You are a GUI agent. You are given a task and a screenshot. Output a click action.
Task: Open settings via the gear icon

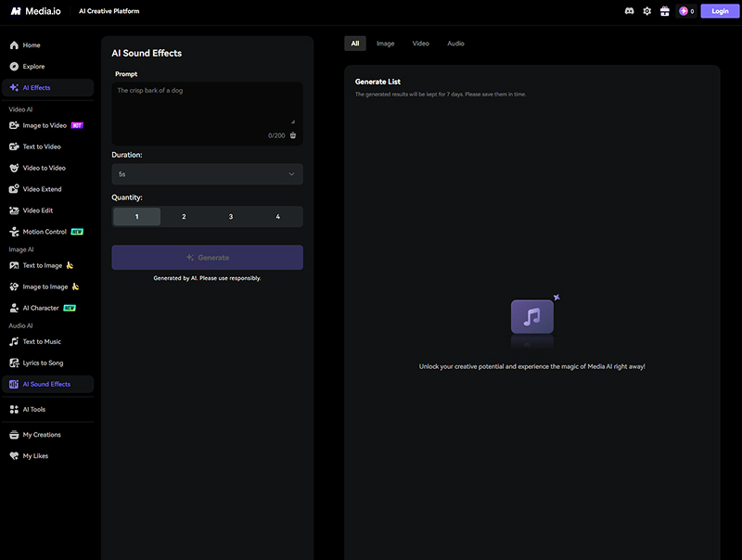pos(647,11)
